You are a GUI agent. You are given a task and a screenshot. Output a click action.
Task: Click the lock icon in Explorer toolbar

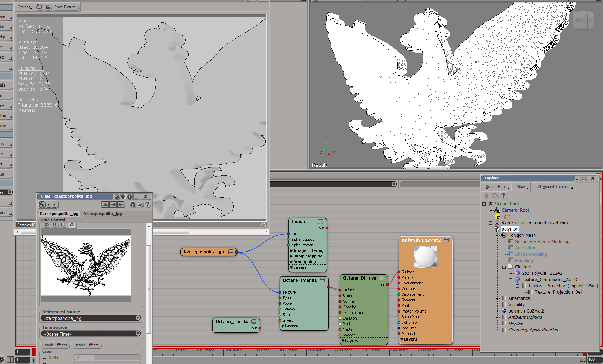(487, 196)
